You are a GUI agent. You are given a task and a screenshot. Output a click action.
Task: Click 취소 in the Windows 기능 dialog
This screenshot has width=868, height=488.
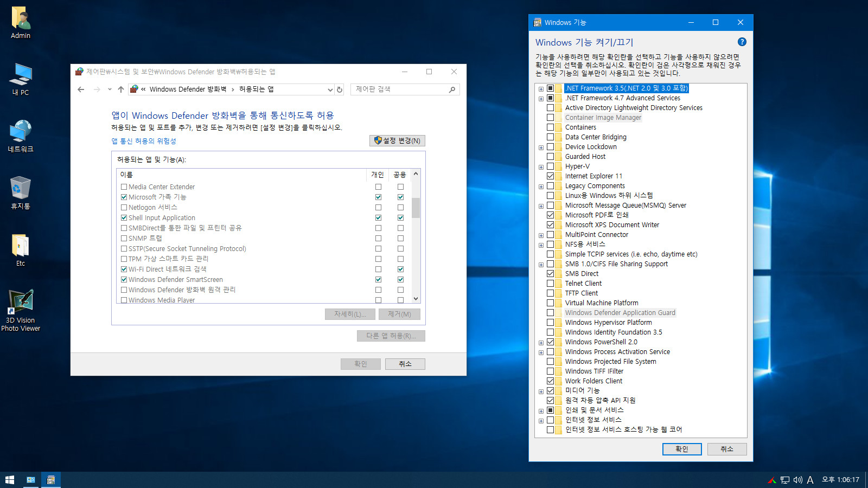pos(727,449)
